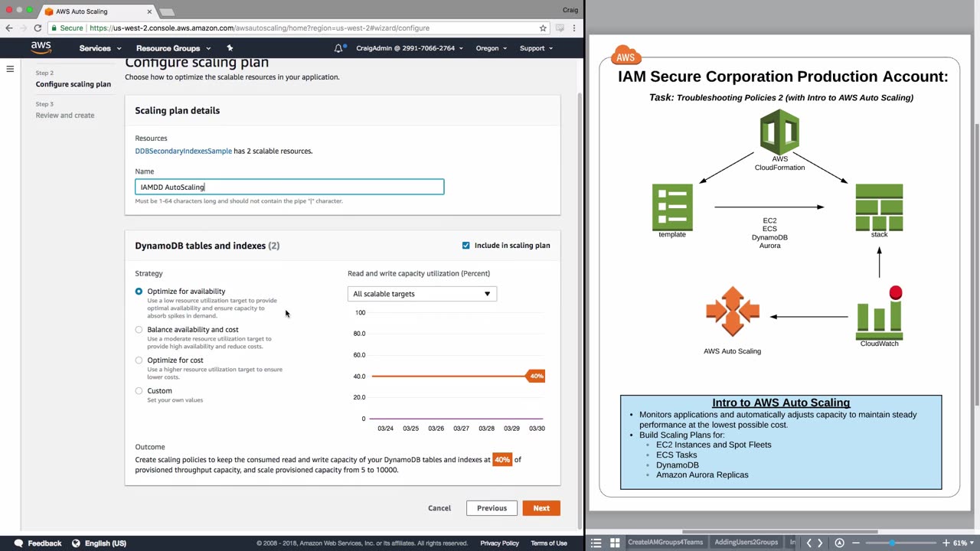Open a new browser tab
Screen dimensions: 980x551
[168, 11]
